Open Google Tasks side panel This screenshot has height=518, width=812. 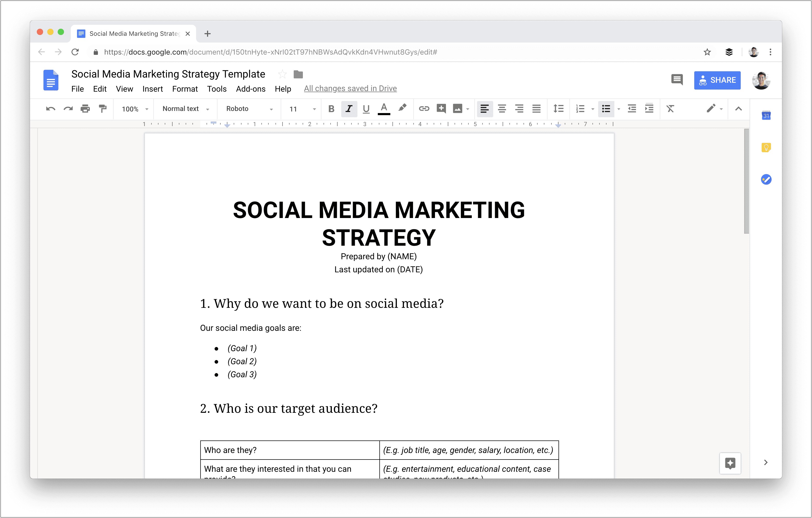click(x=766, y=179)
